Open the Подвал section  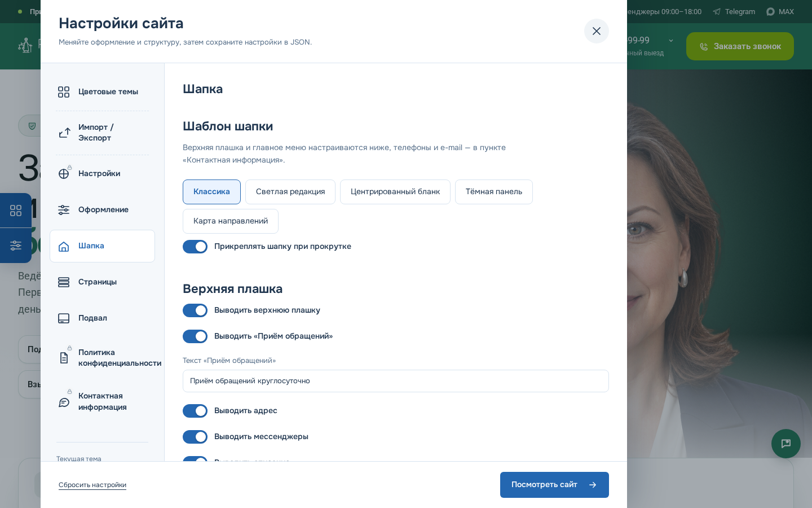click(102, 318)
